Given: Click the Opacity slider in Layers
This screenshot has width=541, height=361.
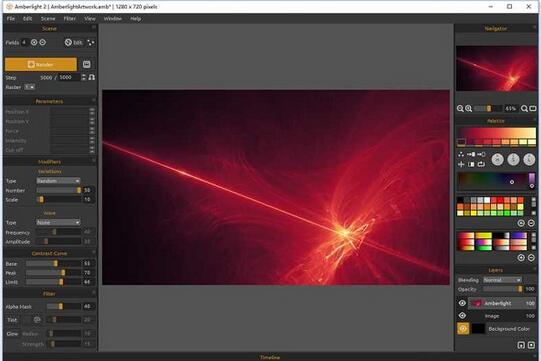Looking at the screenshot, I should [503, 289].
